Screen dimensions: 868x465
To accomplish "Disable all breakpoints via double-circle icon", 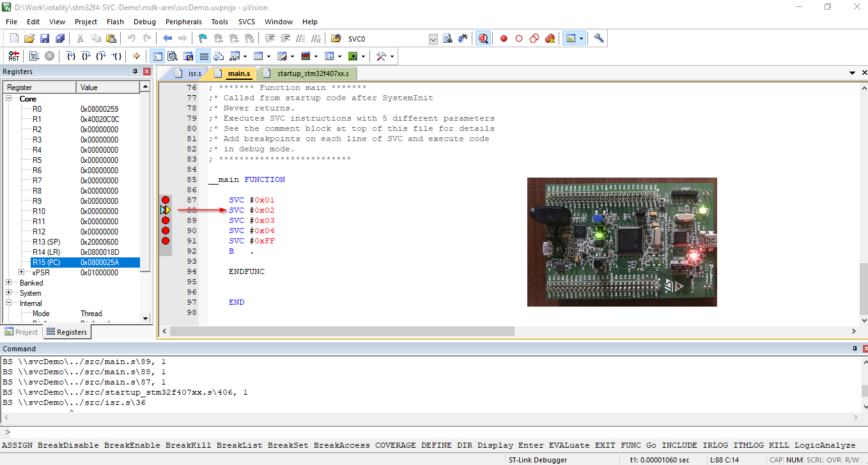I will click(x=534, y=38).
